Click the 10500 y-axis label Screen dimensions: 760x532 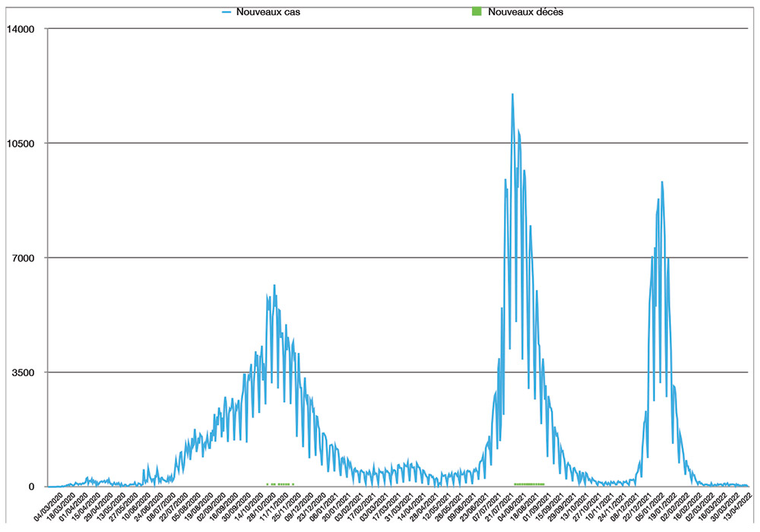click(x=21, y=144)
